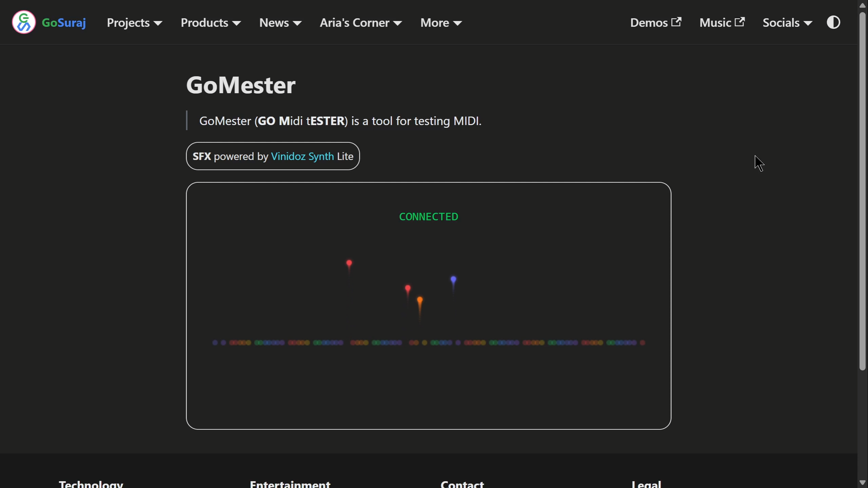
Task: Click the Legal footer heading
Action: click(646, 484)
